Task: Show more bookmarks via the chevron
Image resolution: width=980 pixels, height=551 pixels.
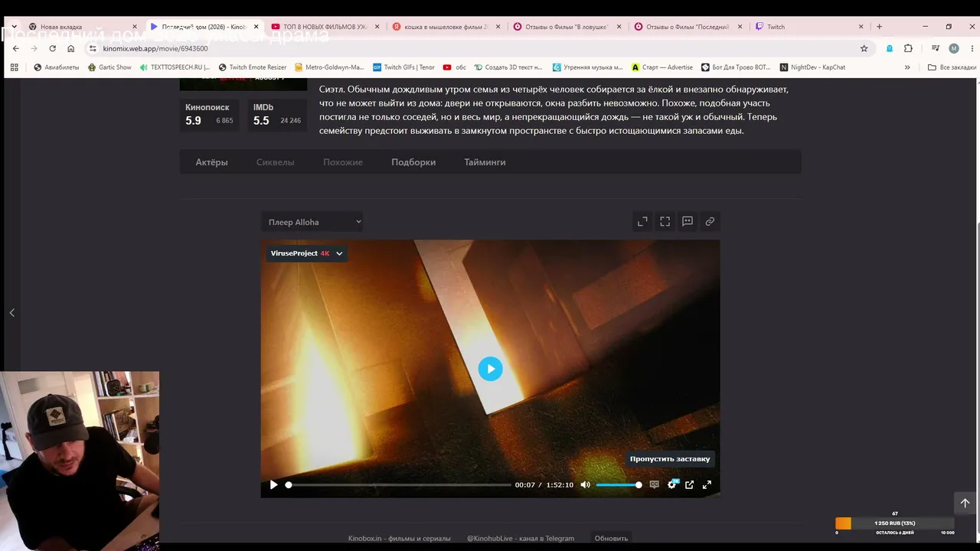Action: (x=907, y=67)
